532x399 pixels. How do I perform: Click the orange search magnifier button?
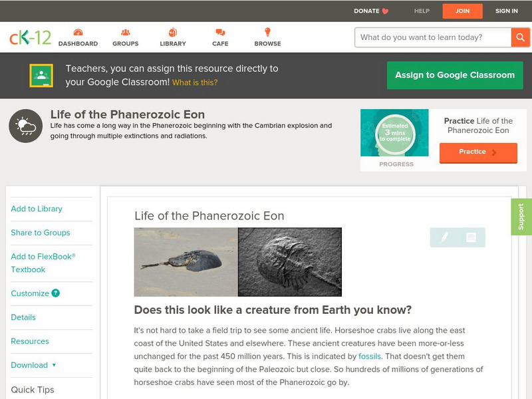[x=520, y=37]
